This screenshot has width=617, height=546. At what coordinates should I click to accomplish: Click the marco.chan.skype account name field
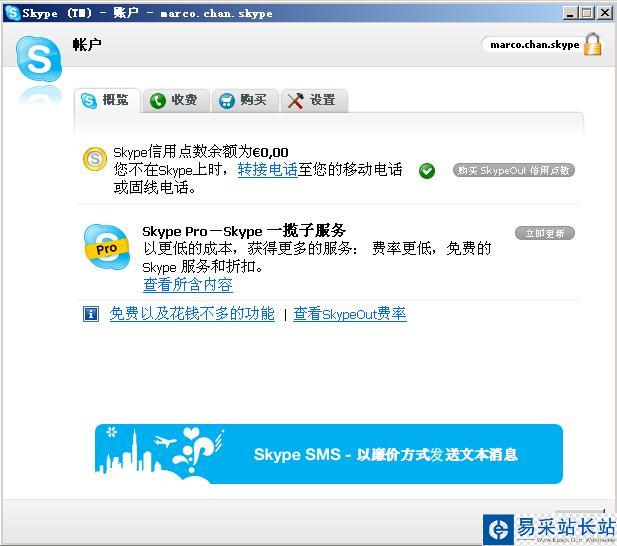coord(534,44)
